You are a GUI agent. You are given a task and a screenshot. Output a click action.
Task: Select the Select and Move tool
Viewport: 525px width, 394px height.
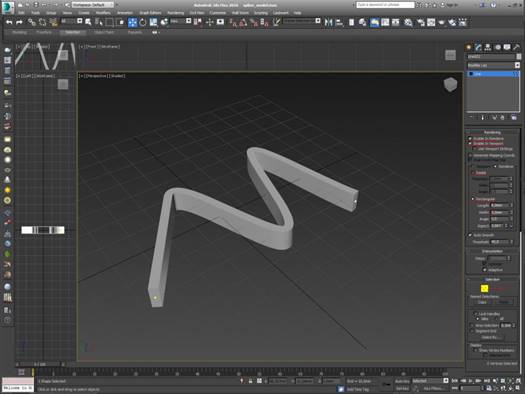point(133,22)
